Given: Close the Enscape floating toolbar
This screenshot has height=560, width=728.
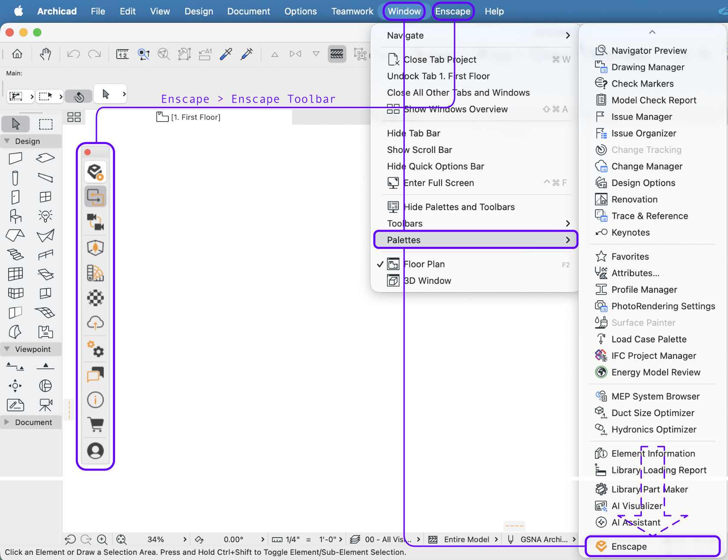Looking at the screenshot, I should click(87, 152).
